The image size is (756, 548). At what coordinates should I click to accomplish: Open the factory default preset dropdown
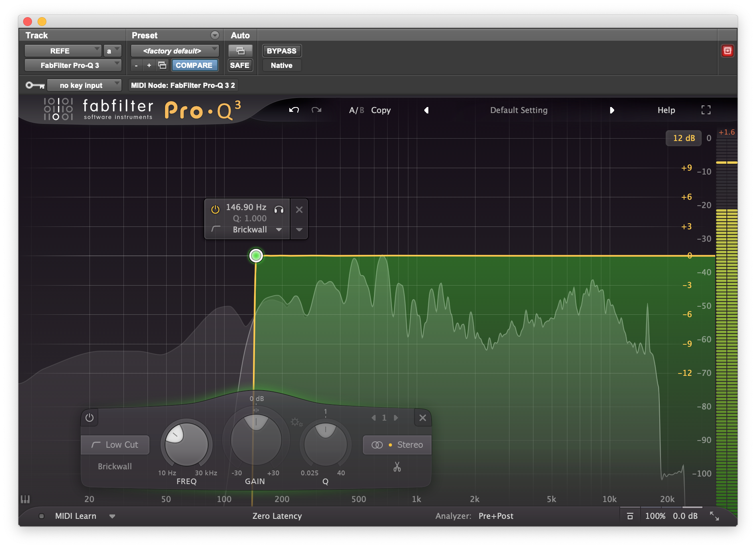(x=175, y=51)
